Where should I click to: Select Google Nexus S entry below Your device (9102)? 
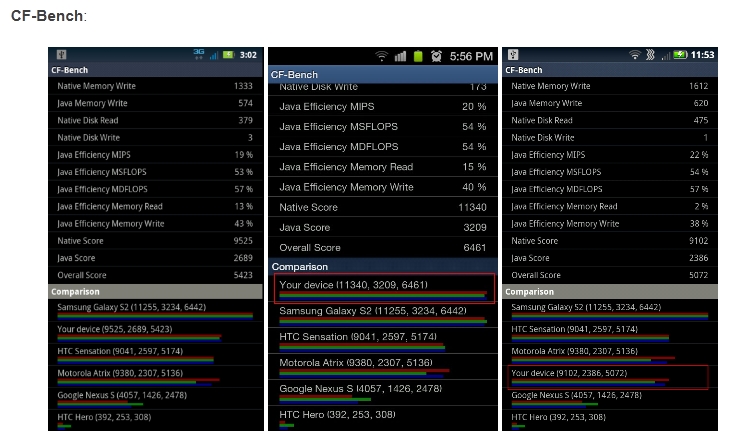(x=610, y=399)
